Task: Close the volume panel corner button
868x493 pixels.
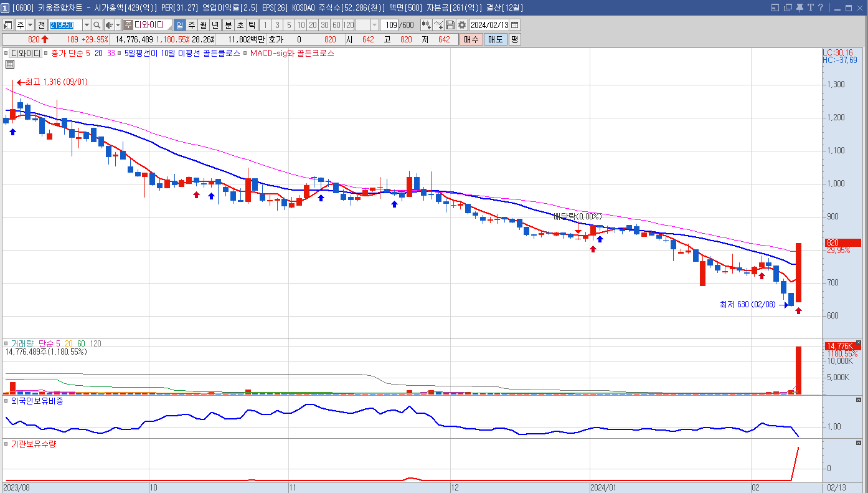Action: pyautogui.click(x=859, y=343)
